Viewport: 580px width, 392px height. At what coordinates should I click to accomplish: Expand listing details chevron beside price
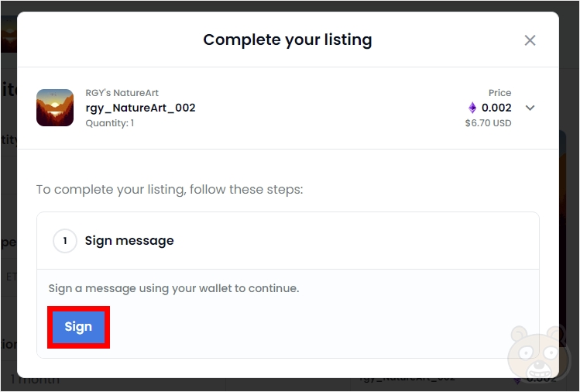click(x=530, y=108)
